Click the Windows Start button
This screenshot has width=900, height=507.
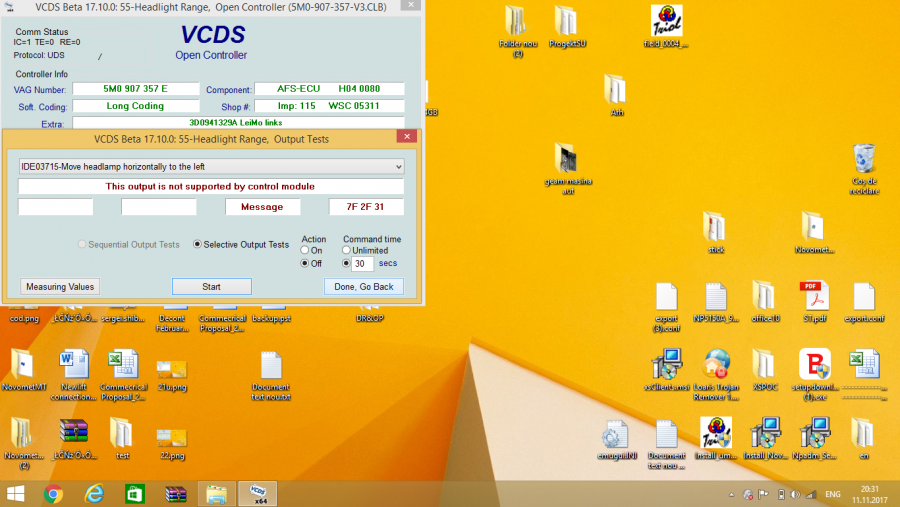pyautogui.click(x=16, y=493)
